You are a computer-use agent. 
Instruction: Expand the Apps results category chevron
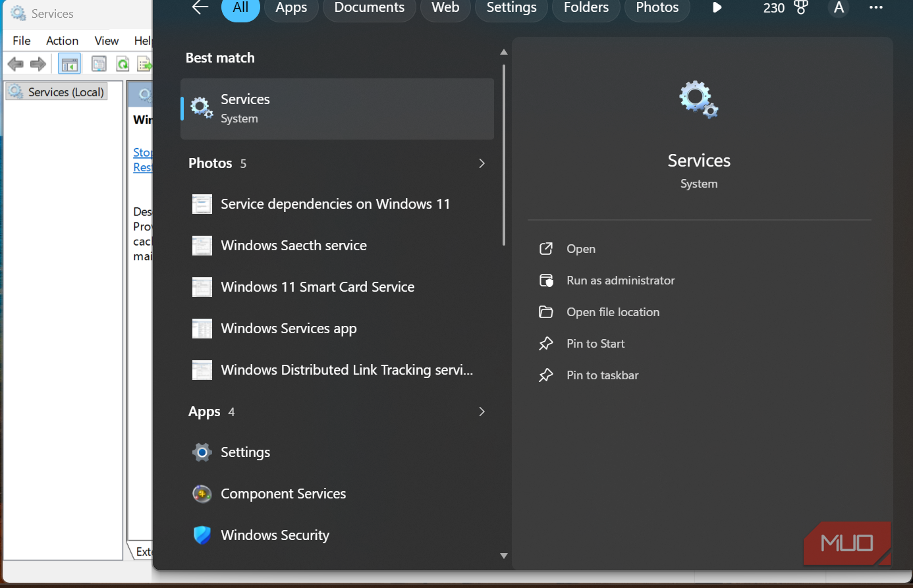[x=482, y=412]
